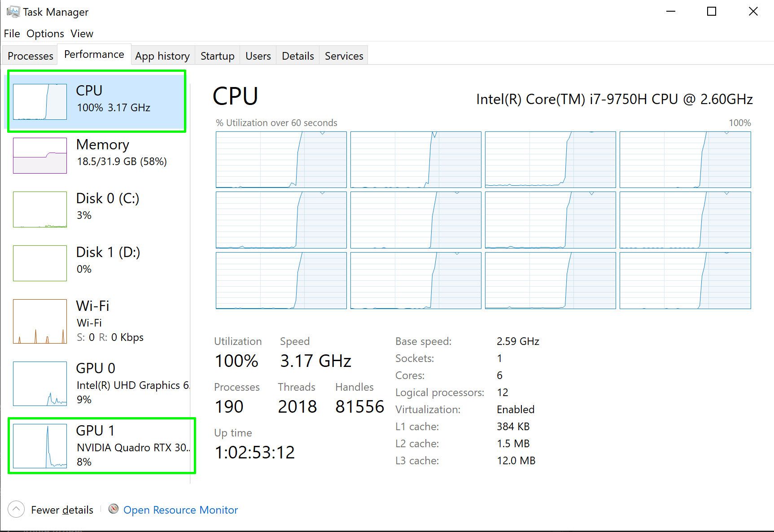Click the NVIDIA Quadro RTX label

[x=133, y=448]
